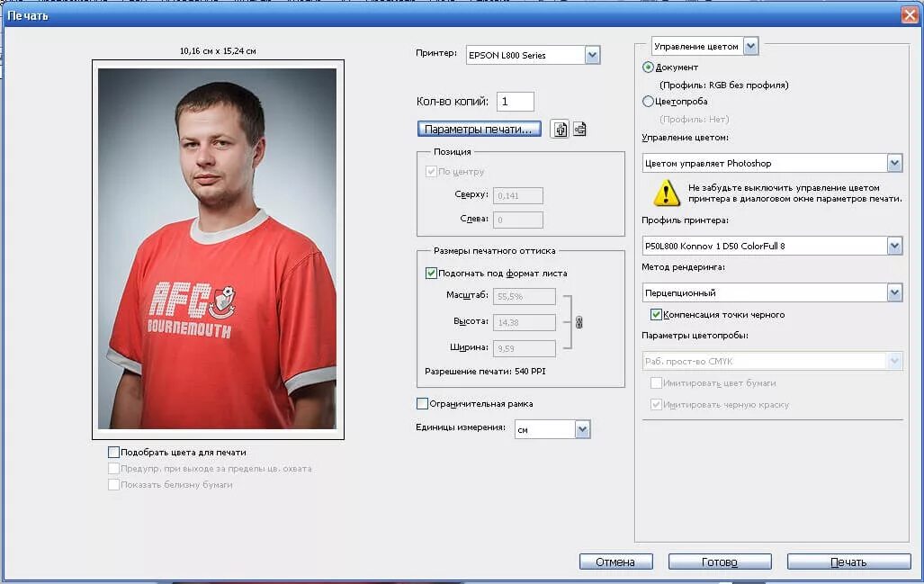Click the text 10,16 см x 15,24 см
This screenshot has width=924, height=584.
click(x=218, y=51)
